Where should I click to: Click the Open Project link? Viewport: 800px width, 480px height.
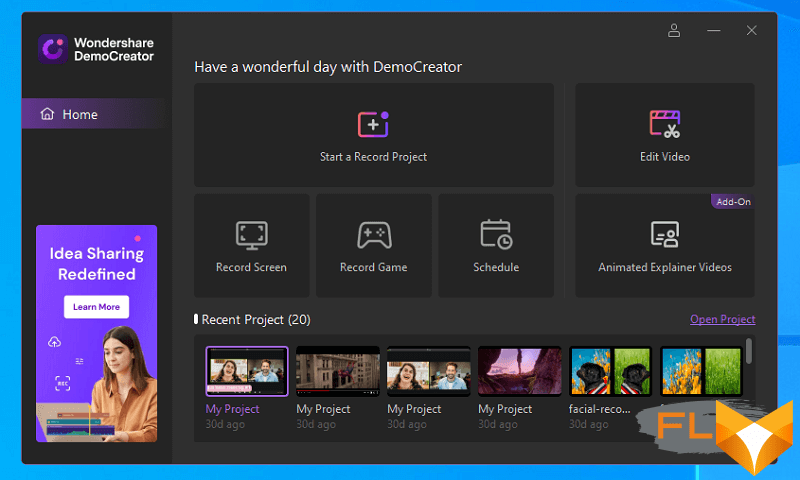722,319
